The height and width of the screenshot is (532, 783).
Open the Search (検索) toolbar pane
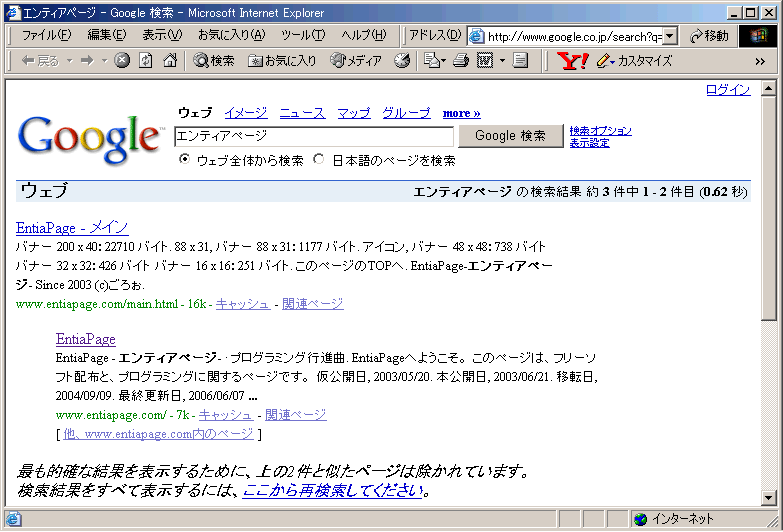pos(214,61)
